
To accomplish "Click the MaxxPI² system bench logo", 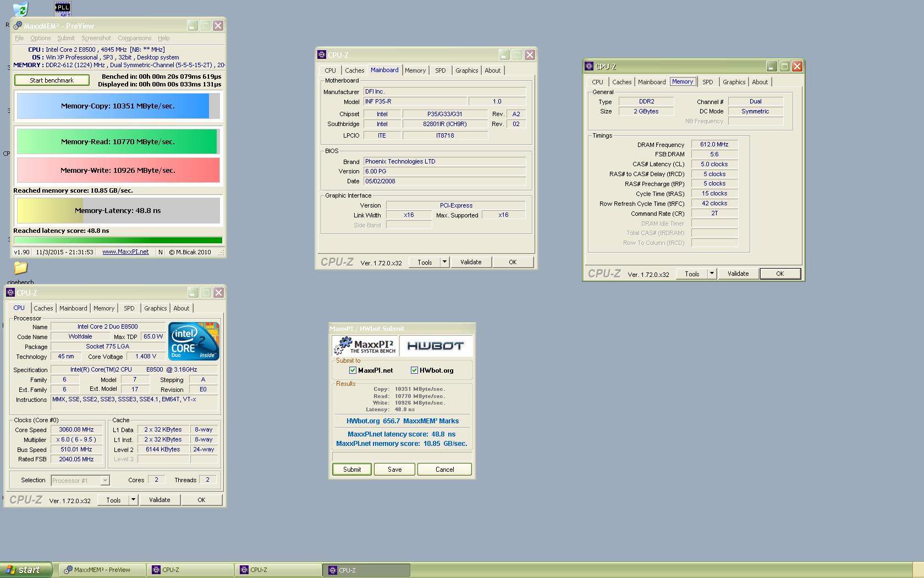I will (x=365, y=346).
